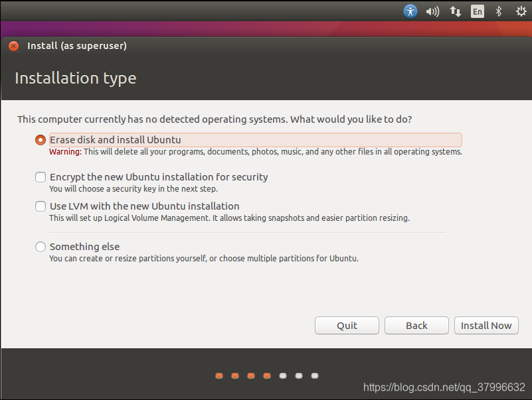The height and width of the screenshot is (400, 532).
Task: Open the network connections indicator
Action: coord(456,11)
